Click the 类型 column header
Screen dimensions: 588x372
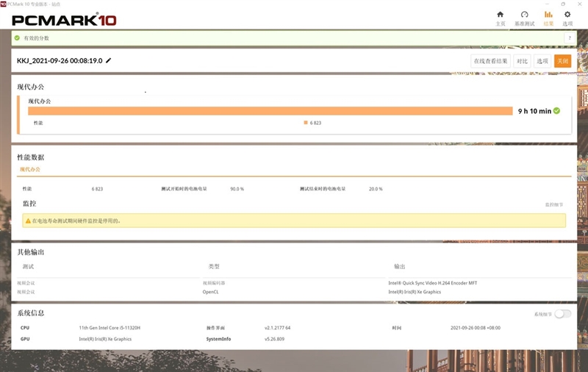(x=214, y=267)
